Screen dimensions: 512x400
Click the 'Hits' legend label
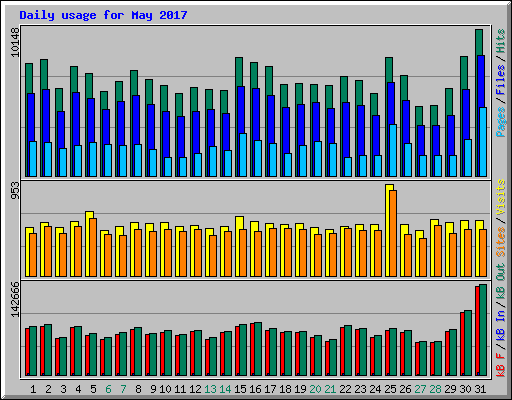[500, 41]
